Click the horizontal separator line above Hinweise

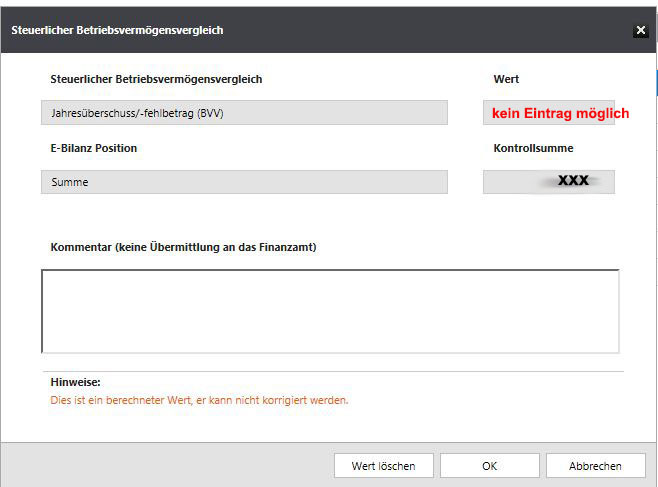(330, 372)
